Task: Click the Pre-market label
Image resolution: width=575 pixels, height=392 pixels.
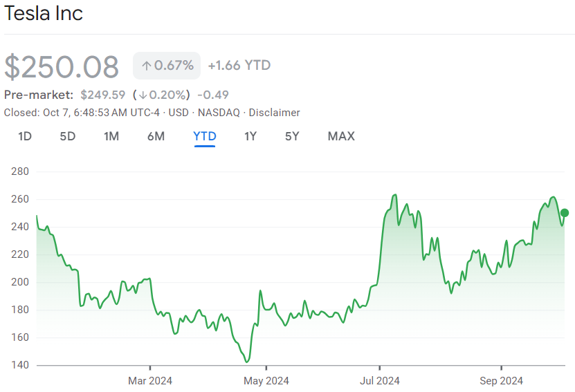Action: (39, 95)
